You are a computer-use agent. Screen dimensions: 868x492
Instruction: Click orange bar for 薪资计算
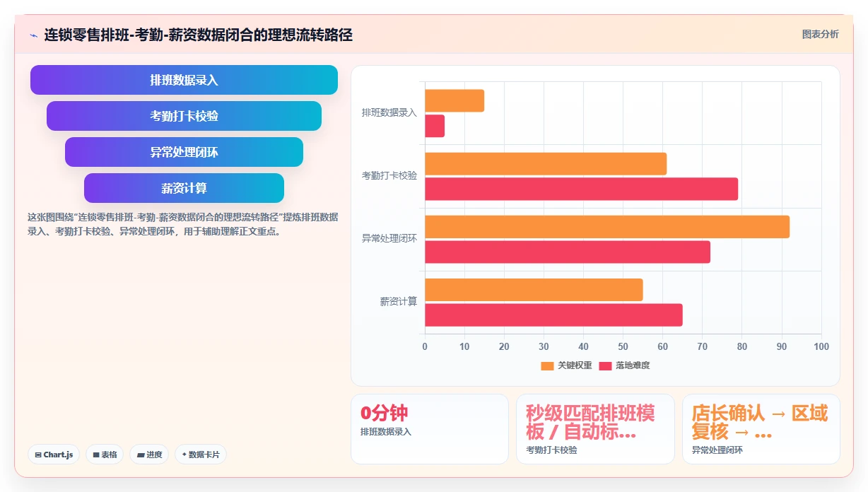pyautogui.click(x=534, y=289)
